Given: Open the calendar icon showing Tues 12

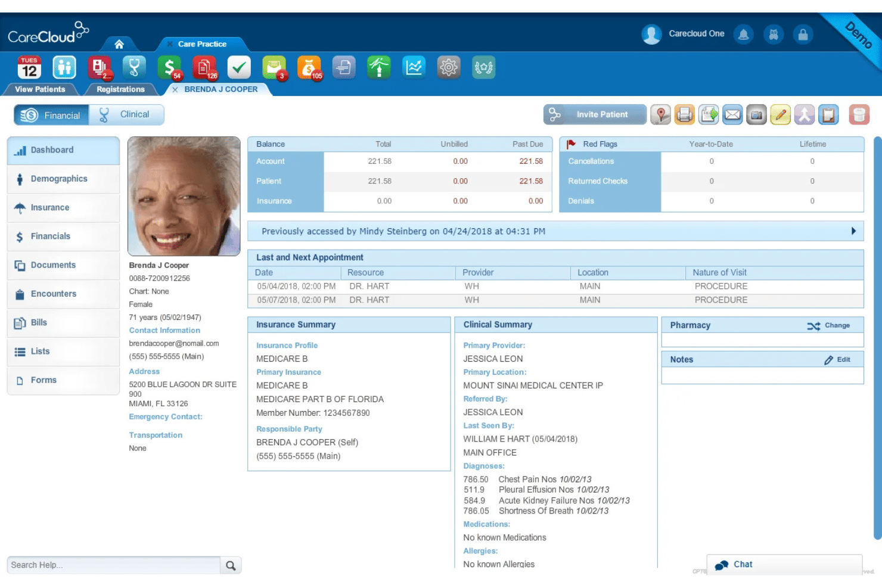Looking at the screenshot, I should [x=29, y=67].
